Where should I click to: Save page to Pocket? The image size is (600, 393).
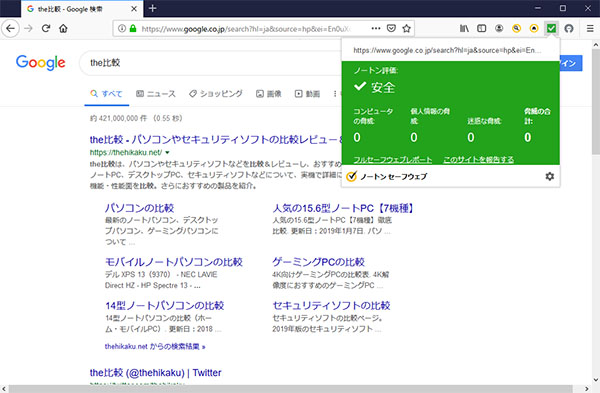pyautogui.click(x=391, y=28)
